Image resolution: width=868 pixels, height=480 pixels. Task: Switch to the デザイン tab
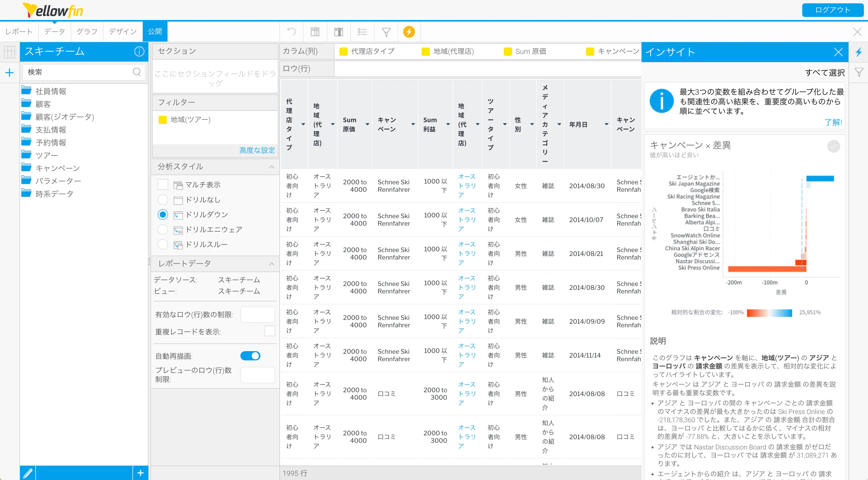(x=123, y=32)
